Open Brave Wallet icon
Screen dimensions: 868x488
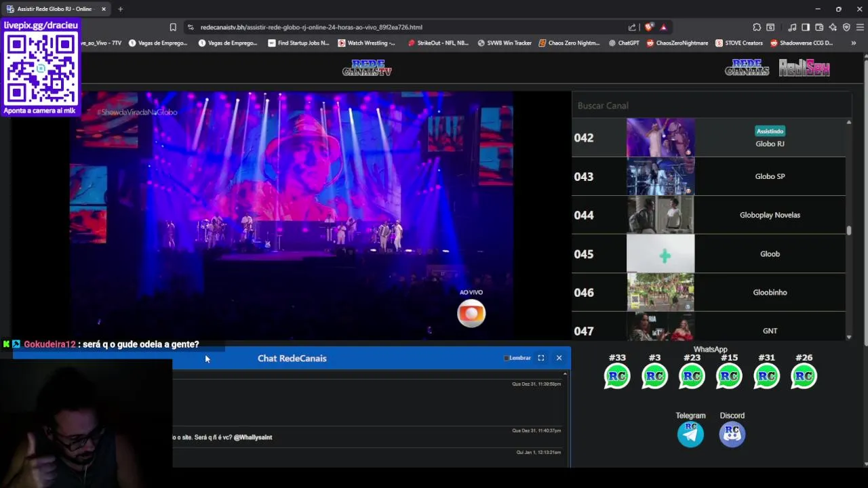[819, 27]
